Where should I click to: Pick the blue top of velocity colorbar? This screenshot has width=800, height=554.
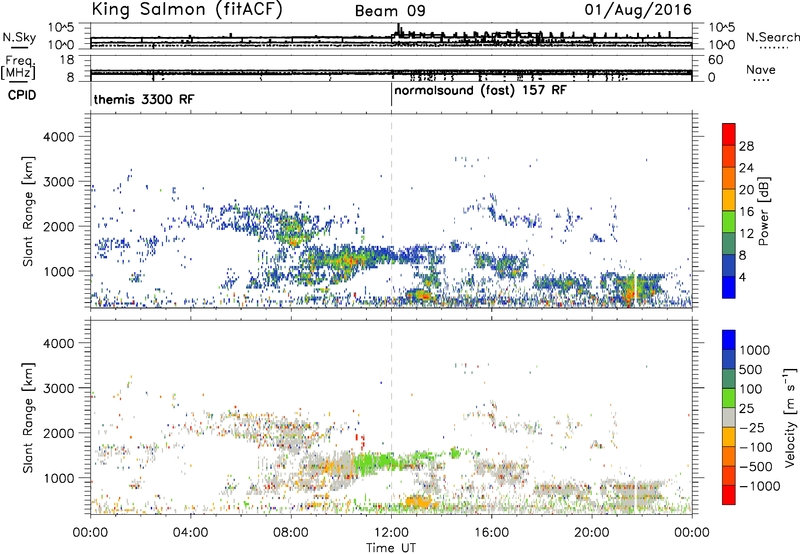click(x=729, y=340)
